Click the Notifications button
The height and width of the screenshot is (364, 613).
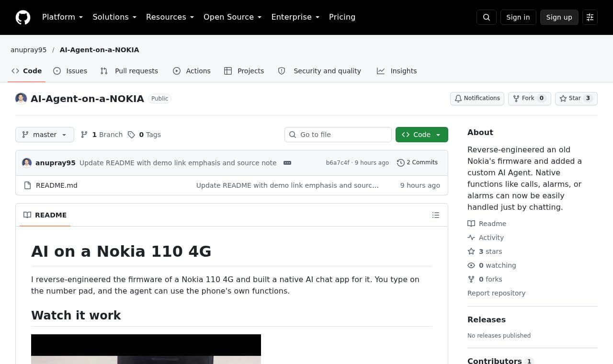click(477, 99)
